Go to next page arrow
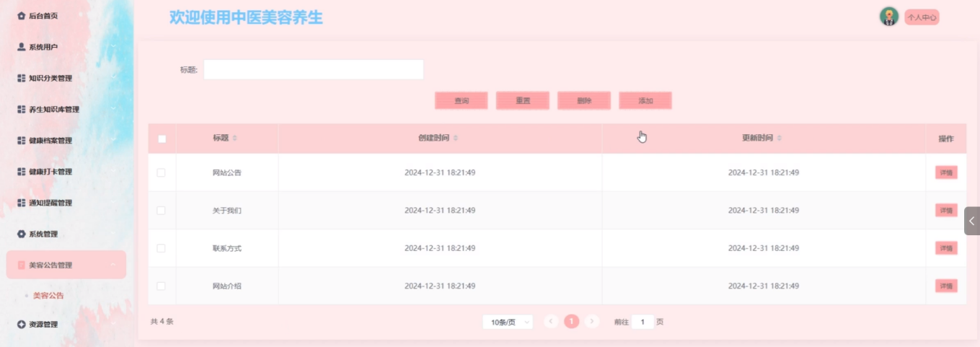 [x=592, y=321]
